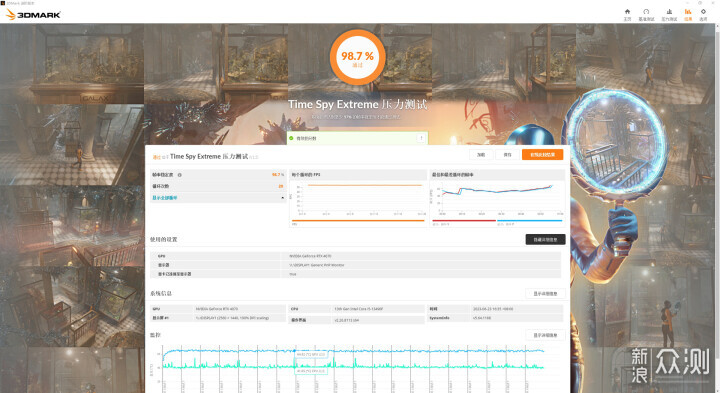Show details for the Monitoring section

click(545, 335)
